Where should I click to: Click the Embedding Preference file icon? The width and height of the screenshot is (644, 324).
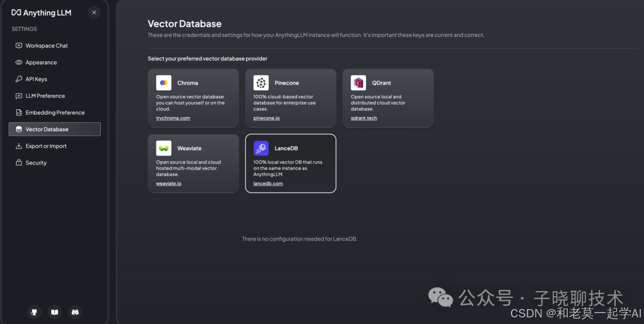[x=19, y=112]
